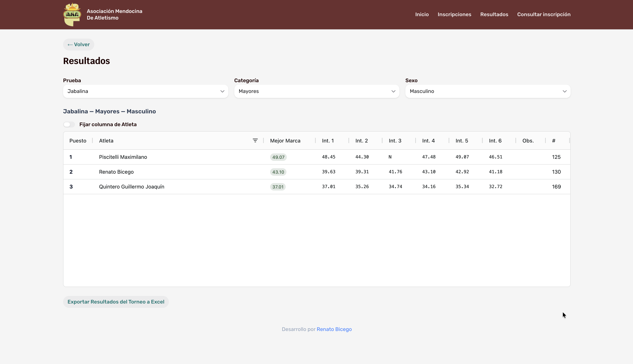
Task: Click the 43.10 best mark badge
Action: 278,172
